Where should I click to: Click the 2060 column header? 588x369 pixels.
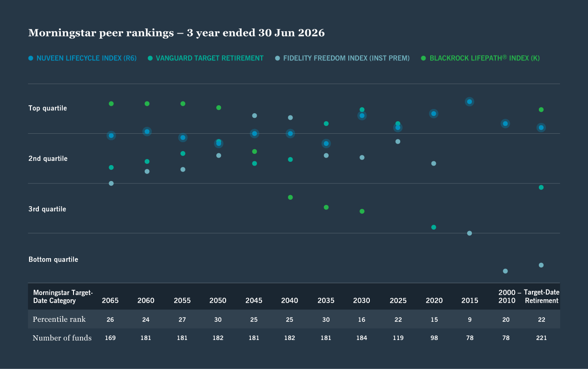point(146,301)
